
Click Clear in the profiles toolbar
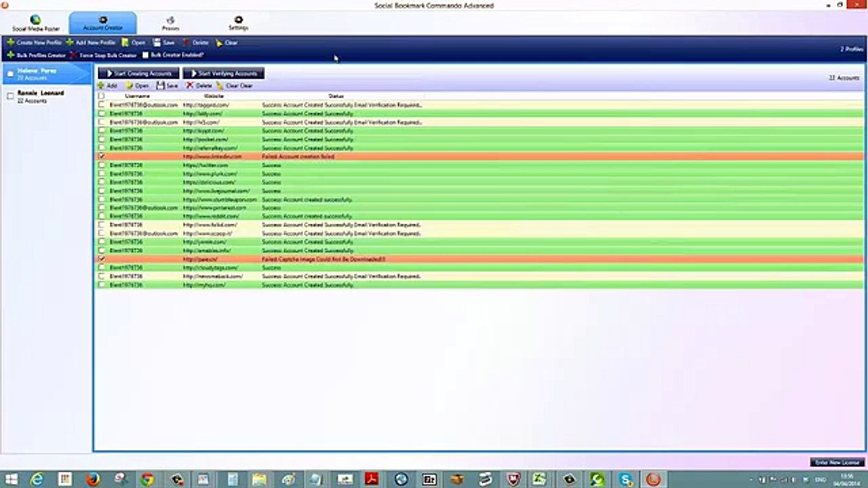point(226,42)
